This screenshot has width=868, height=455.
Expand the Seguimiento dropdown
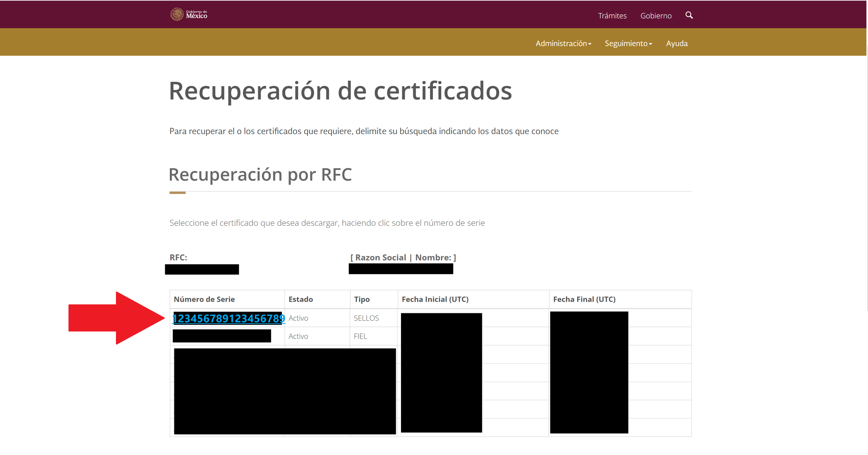pyautogui.click(x=628, y=43)
